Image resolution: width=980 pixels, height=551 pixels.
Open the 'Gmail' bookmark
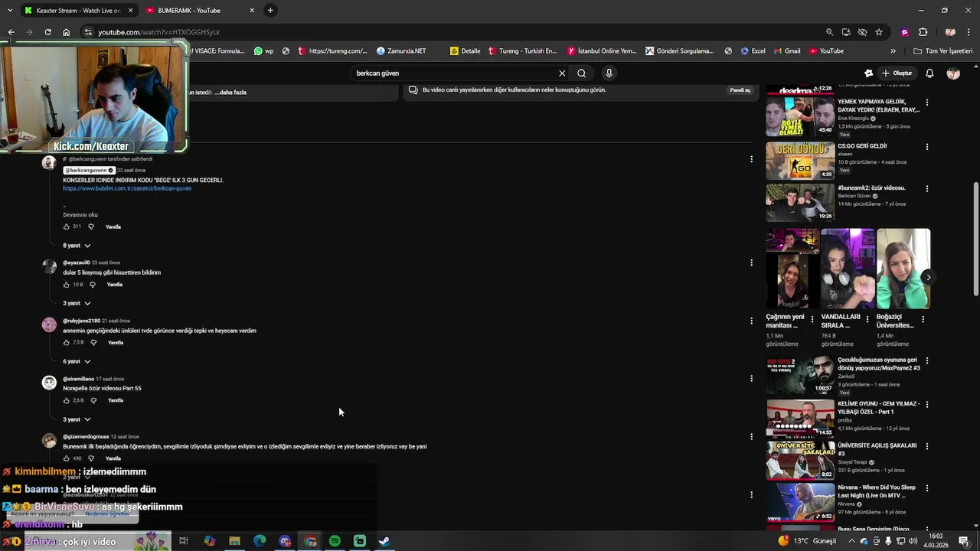(x=786, y=51)
